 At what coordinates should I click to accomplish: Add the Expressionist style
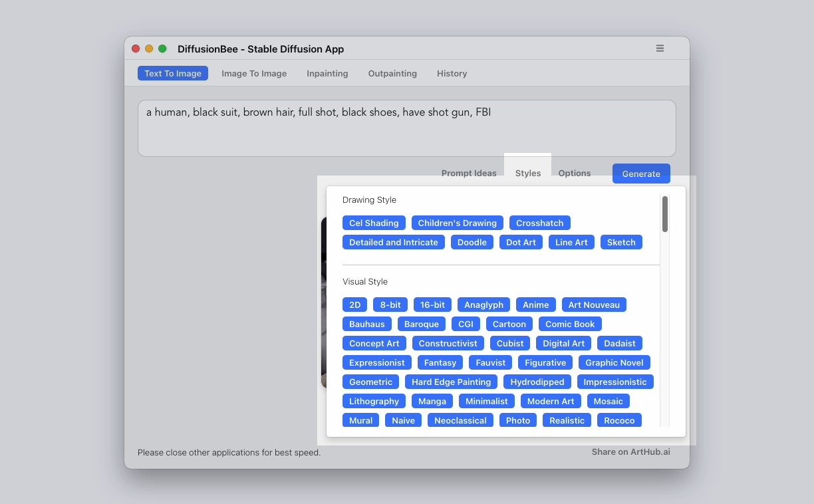[x=377, y=362]
